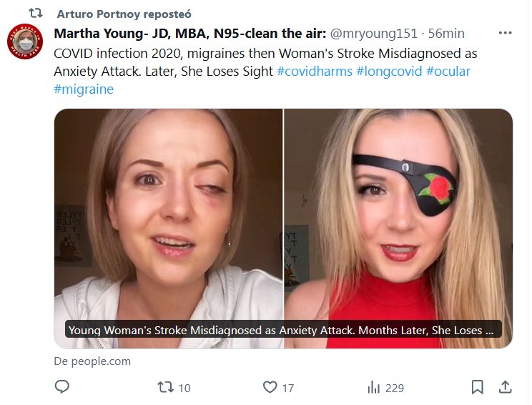Open the 'De people.com' source link
Screen dimensions: 532x405
tap(92, 361)
